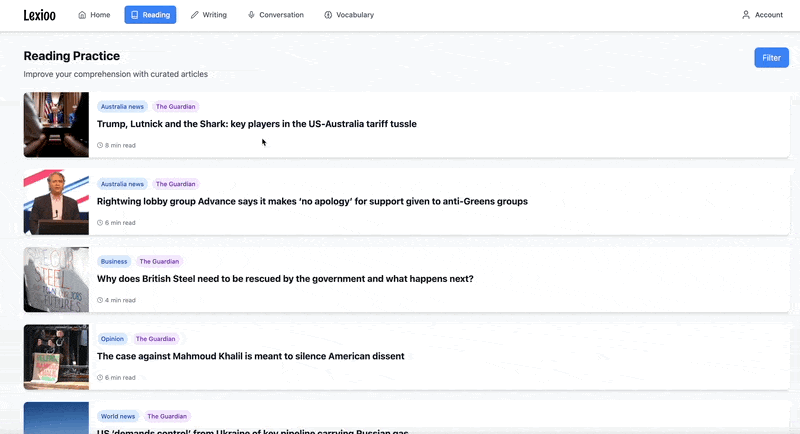
Task: Click The Guardian tag on Ukraine article
Action: [x=167, y=417]
